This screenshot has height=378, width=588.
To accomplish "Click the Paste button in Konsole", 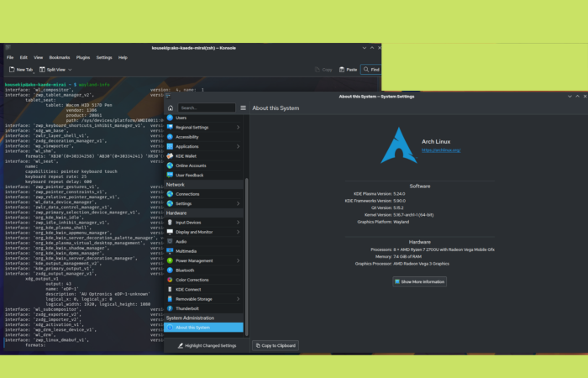I will (348, 70).
